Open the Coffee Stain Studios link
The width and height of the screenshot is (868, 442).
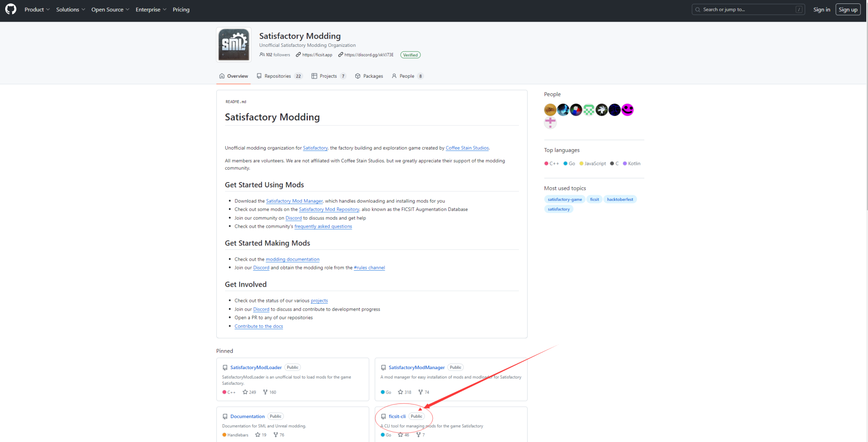467,148
